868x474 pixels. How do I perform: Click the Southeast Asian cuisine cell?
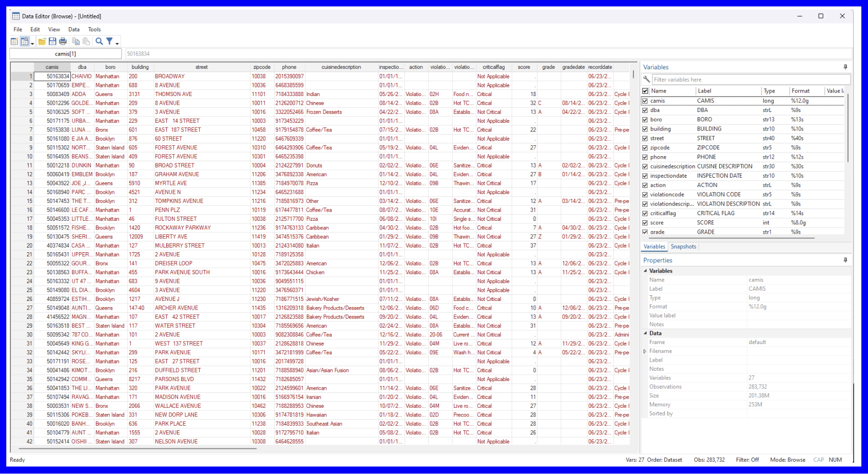tap(341, 424)
